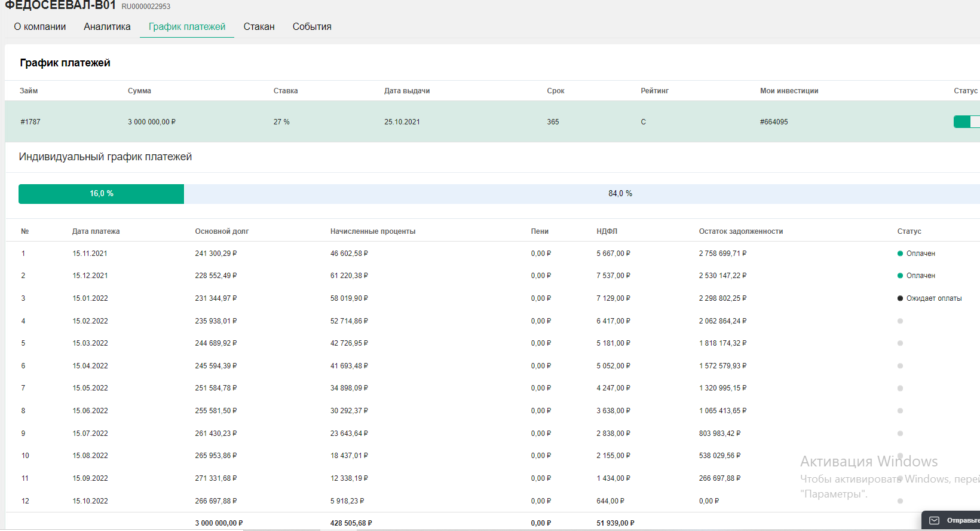Click the black status dot for Ожидает оплаты

tap(900, 298)
